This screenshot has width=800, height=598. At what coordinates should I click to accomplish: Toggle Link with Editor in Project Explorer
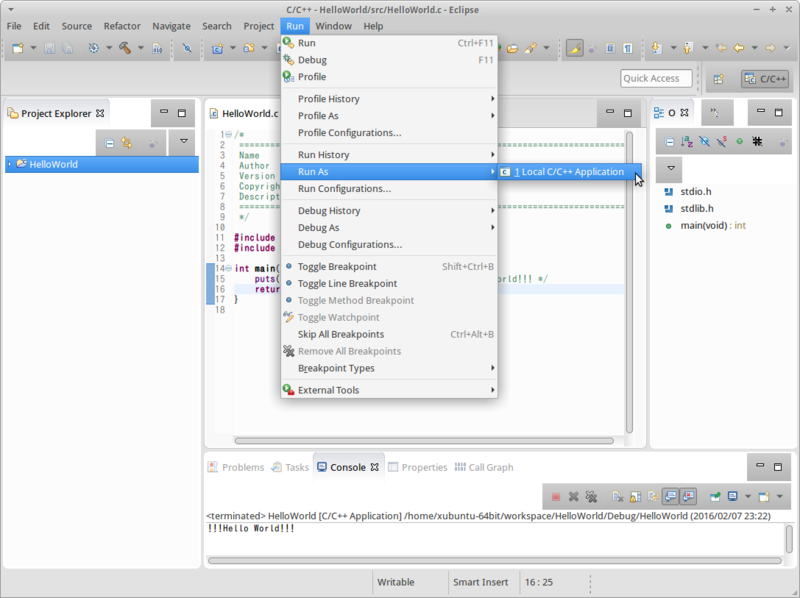[x=127, y=144]
